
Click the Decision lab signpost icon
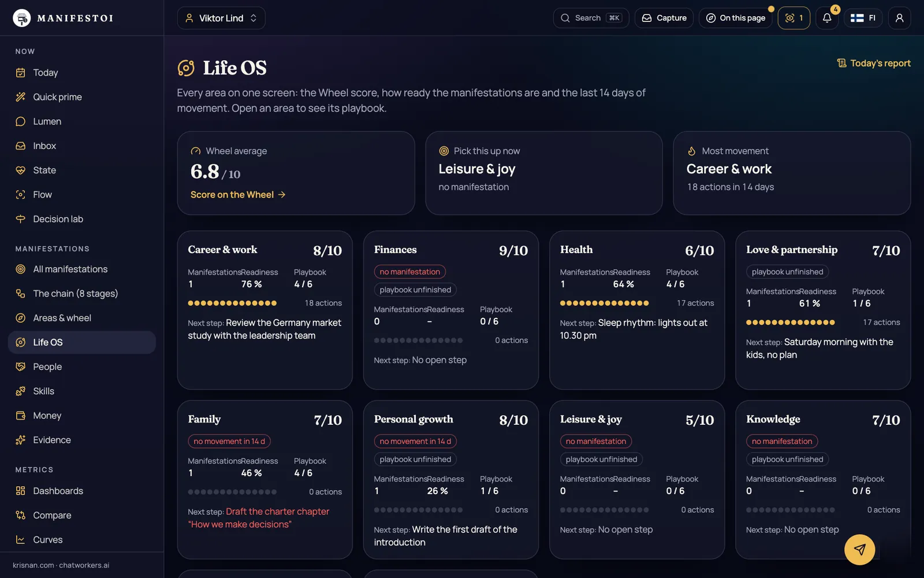[x=21, y=219]
